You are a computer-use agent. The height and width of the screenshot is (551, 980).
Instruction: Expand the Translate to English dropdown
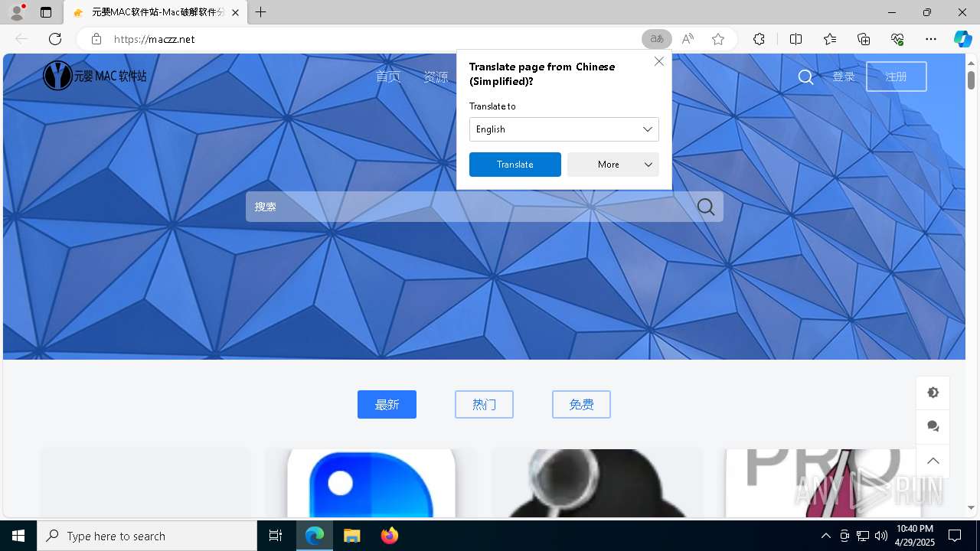[564, 129]
